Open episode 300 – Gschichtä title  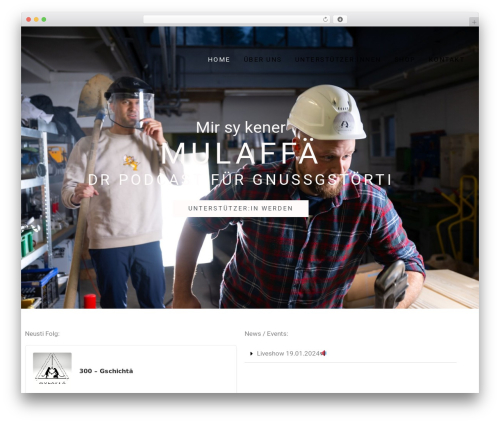(106, 371)
